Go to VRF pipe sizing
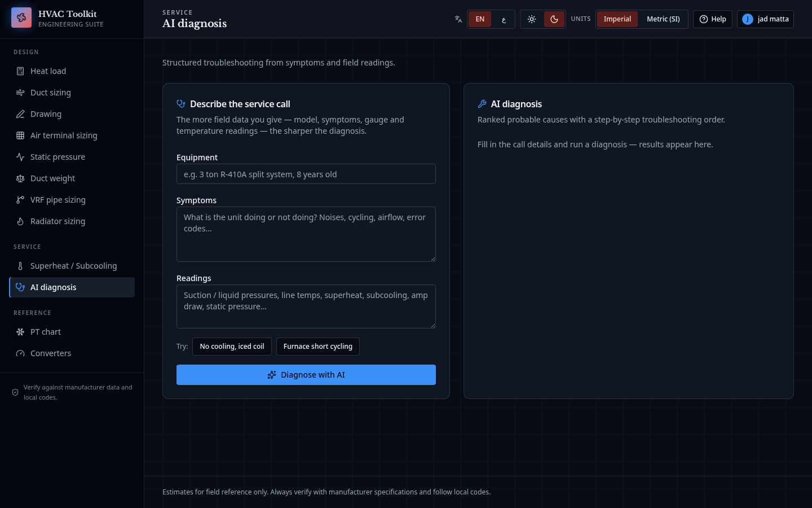Viewport: 812px width, 508px height. point(72,200)
